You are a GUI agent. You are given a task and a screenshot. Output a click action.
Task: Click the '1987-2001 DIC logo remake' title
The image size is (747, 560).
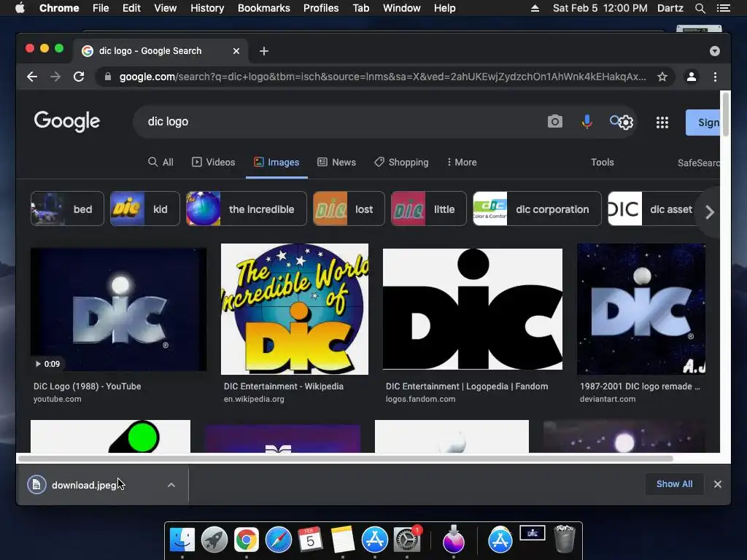(x=640, y=386)
